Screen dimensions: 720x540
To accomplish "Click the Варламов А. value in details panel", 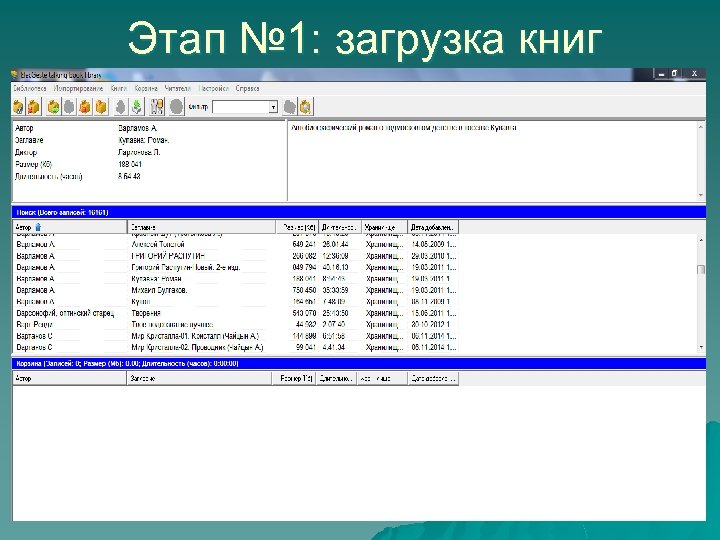I will point(138,128).
